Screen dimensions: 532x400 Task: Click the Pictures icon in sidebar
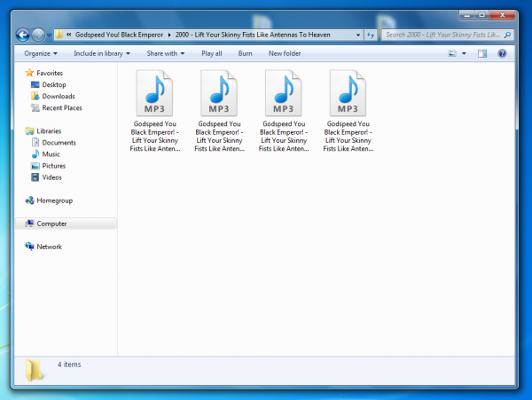[35, 166]
